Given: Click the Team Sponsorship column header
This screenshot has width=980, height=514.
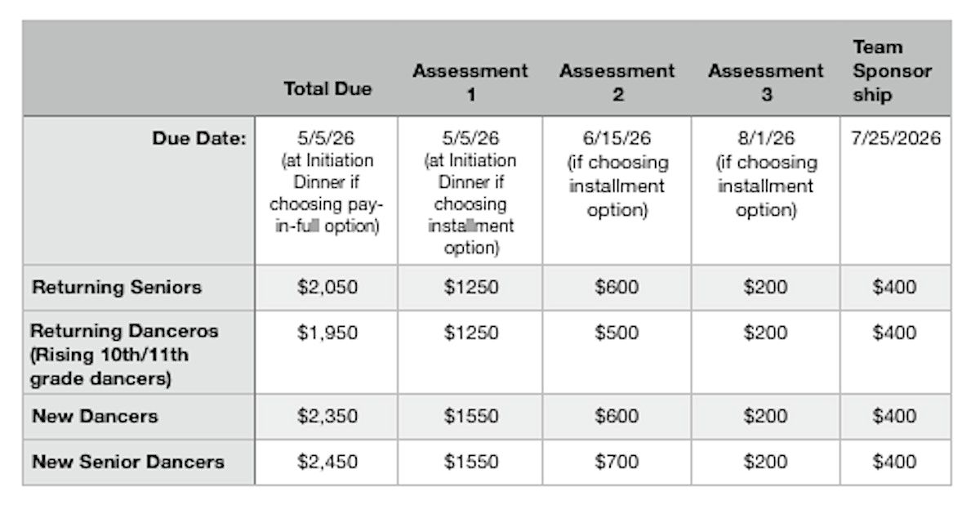Looking at the screenshot, I should (x=892, y=71).
